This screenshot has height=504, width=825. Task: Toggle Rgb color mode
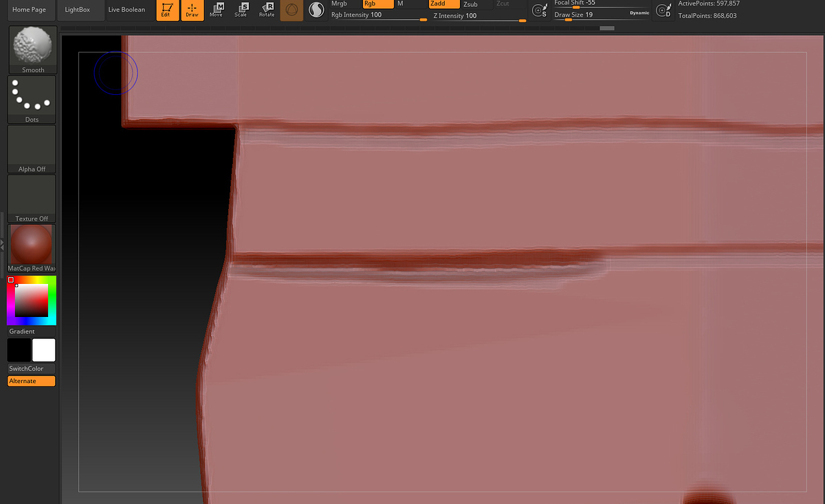pos(378,4)
